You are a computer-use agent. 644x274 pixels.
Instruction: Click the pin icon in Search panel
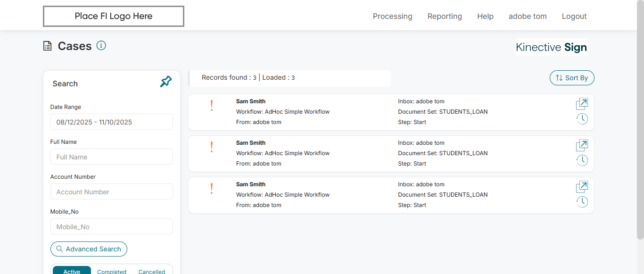point(165,82)
